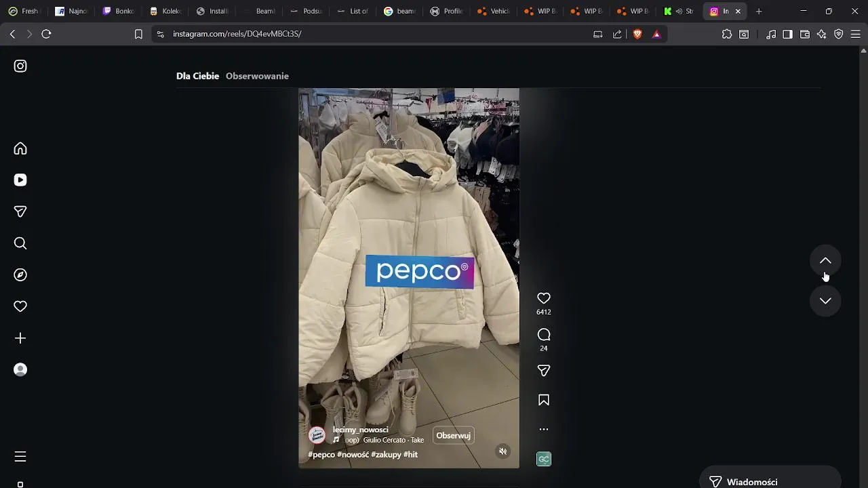Open lecimy_nowosci avatar picture
Image resolution: width=868 pixels, height=488 pixels.
click(x=317, y=435)
